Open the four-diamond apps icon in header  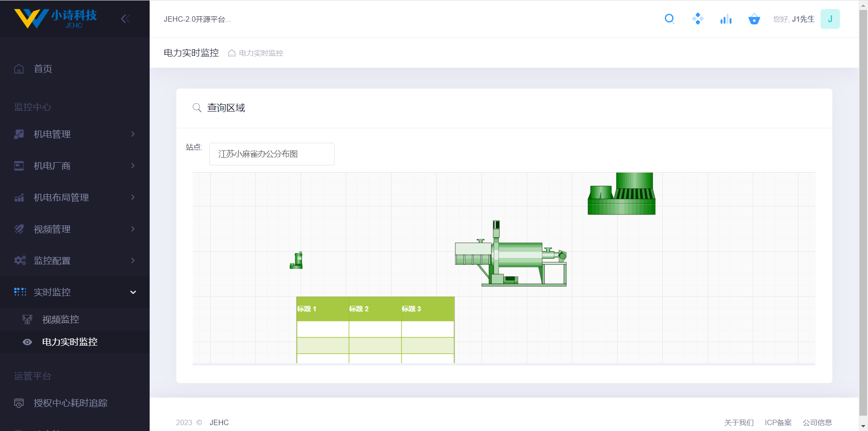click(x=698, y=19)
